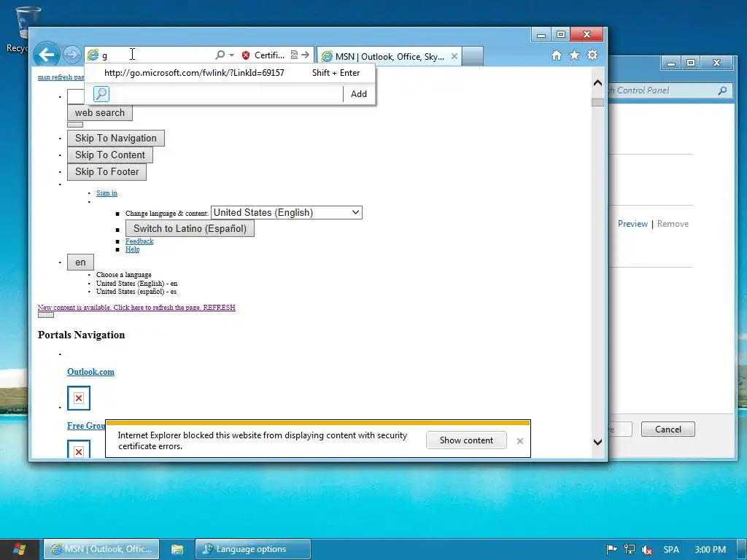The height and width of the screenshot is (560, 747).
Task: Click the Go arrow in address bar
Action: (x=306, y=55)
